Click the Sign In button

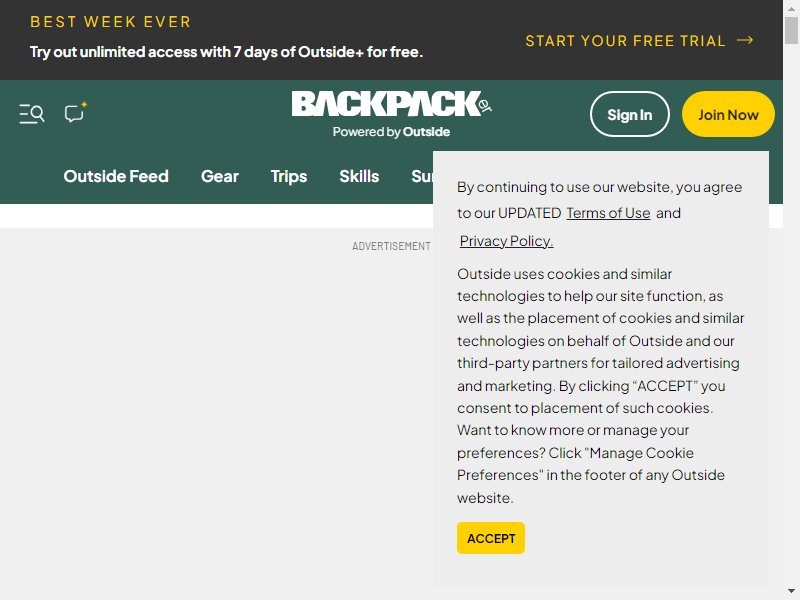point(630,114)
